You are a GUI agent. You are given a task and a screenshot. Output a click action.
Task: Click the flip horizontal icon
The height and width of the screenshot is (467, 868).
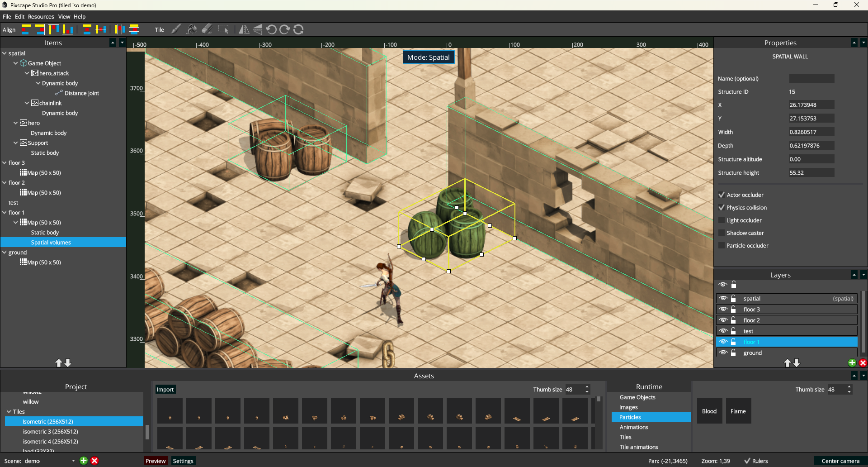(x=244, y=29)
